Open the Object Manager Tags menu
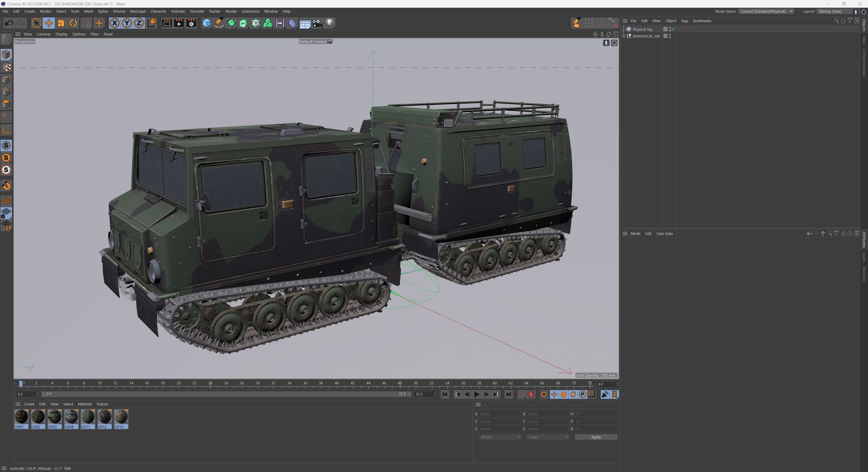The image size is (868, 472). tap(684, 21)
